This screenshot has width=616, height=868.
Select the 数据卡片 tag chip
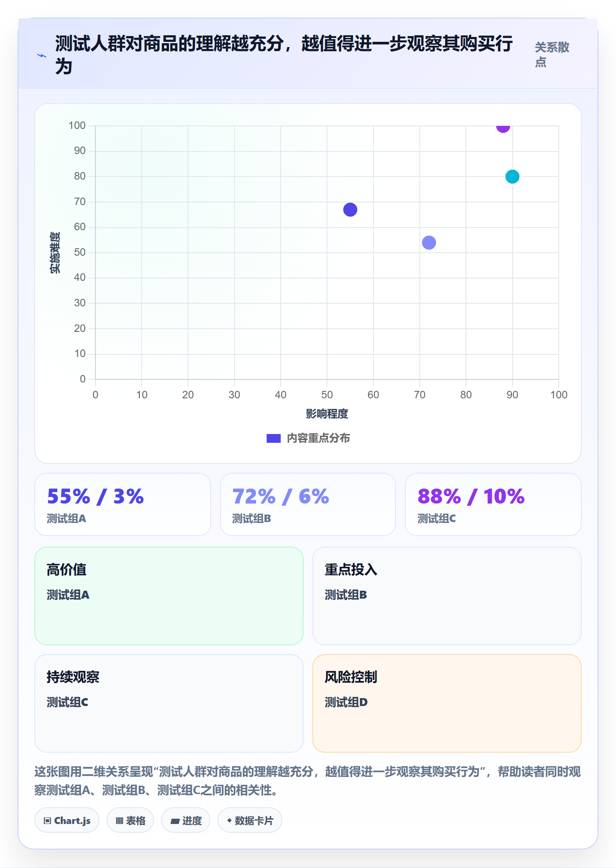click(x=250, y=820)
